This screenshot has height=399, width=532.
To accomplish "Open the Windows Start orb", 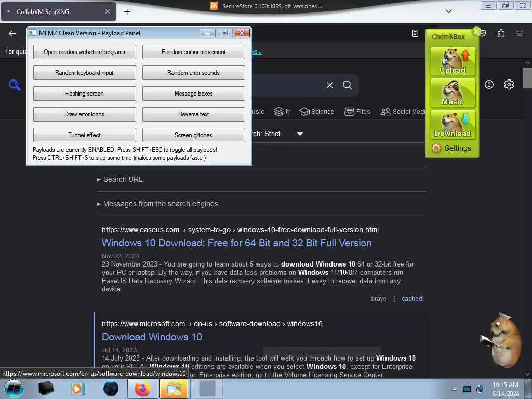I will 14,389.
